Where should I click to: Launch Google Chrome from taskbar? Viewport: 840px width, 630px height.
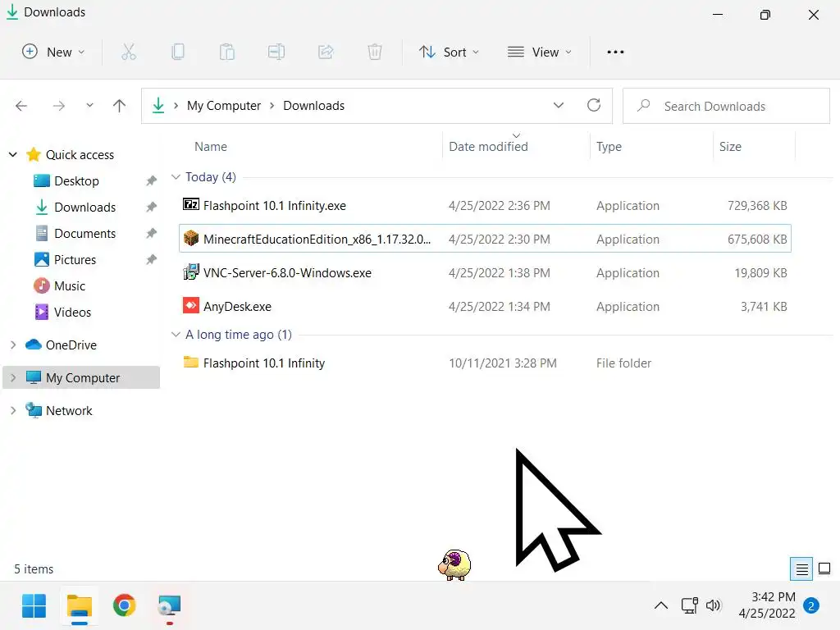[125, 606]
